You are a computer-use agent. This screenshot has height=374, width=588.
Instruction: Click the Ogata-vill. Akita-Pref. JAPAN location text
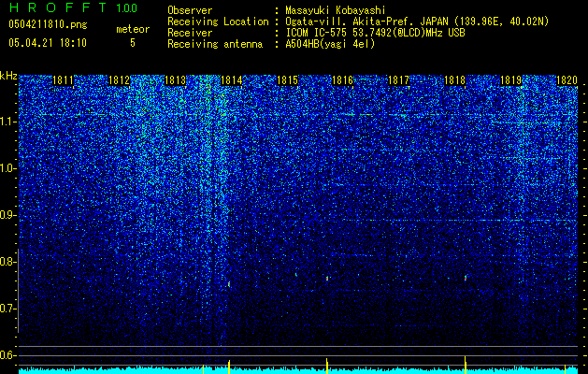(x=417, y=22)
